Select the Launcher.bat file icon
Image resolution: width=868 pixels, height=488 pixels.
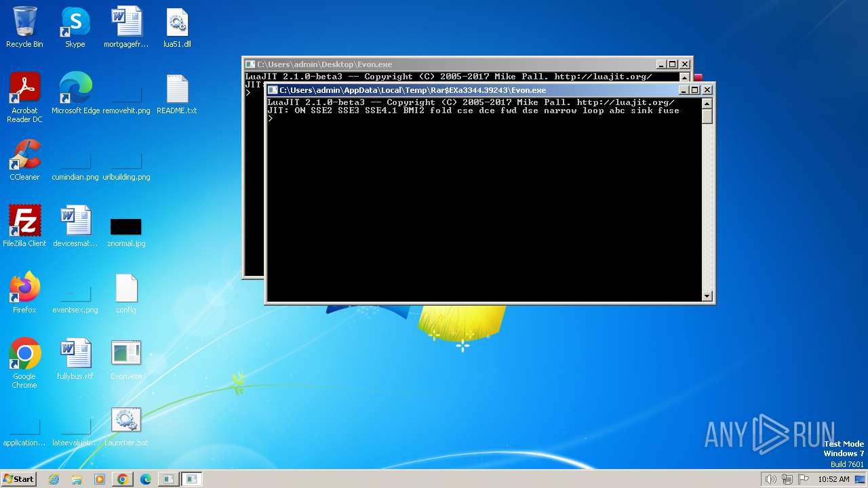tap(126, 426)
